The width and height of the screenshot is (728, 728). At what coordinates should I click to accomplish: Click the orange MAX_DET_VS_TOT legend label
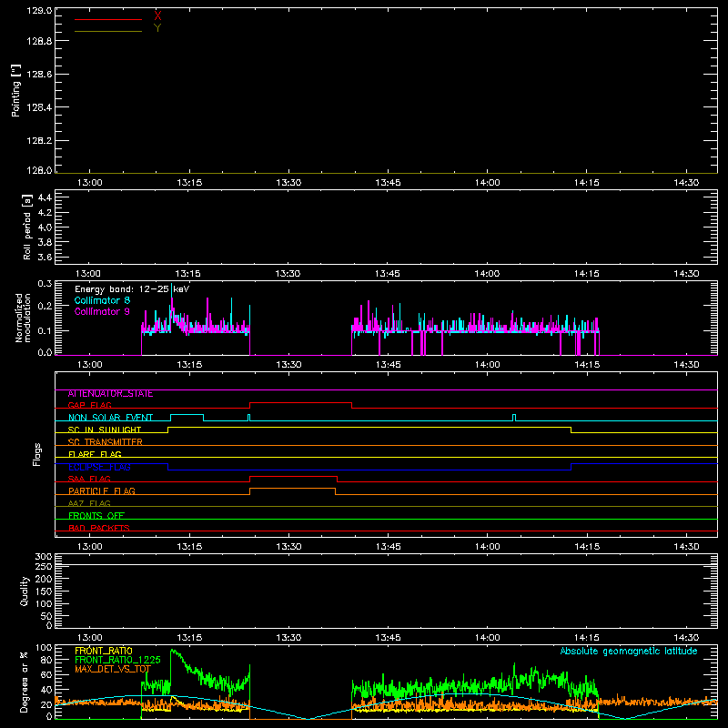coord(113,669)
